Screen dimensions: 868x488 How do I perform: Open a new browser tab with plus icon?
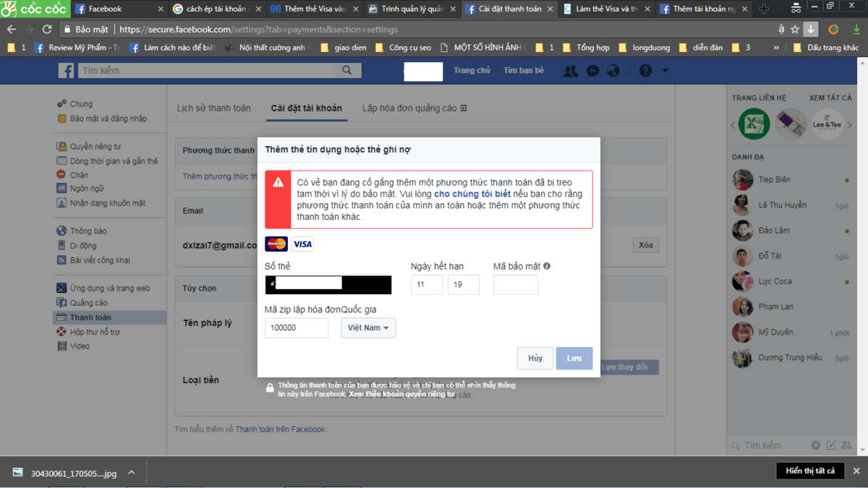point(765,9)
